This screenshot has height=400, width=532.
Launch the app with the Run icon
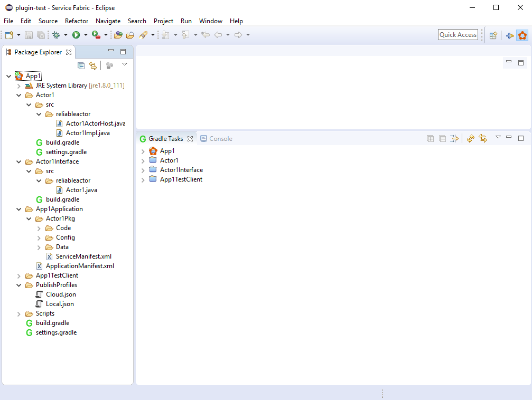click(x=77, y=35)
